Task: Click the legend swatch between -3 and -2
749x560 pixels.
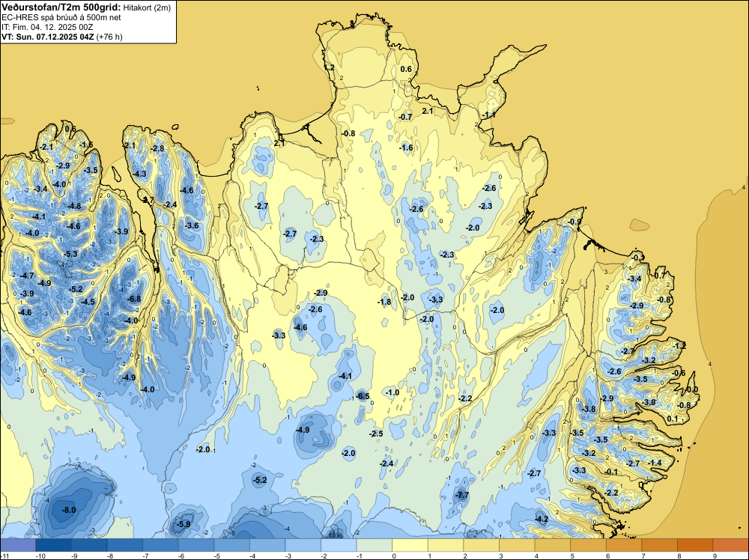Action: coord(303,545)
